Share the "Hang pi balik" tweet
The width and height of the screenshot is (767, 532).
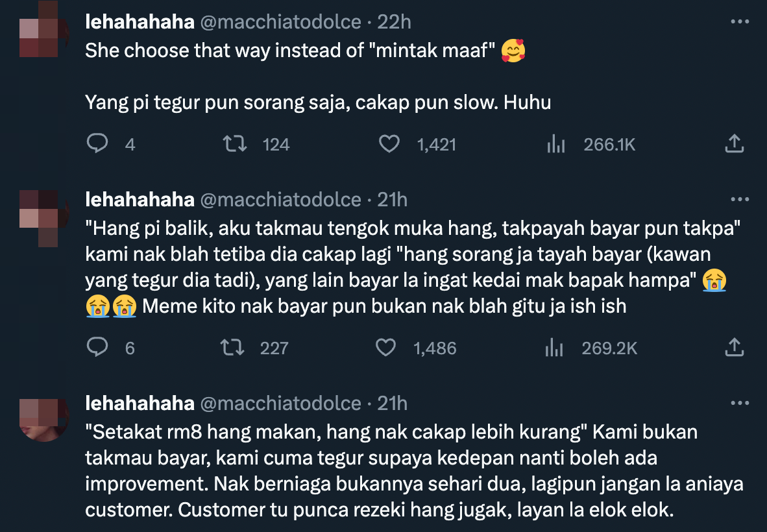pos(733,348)
